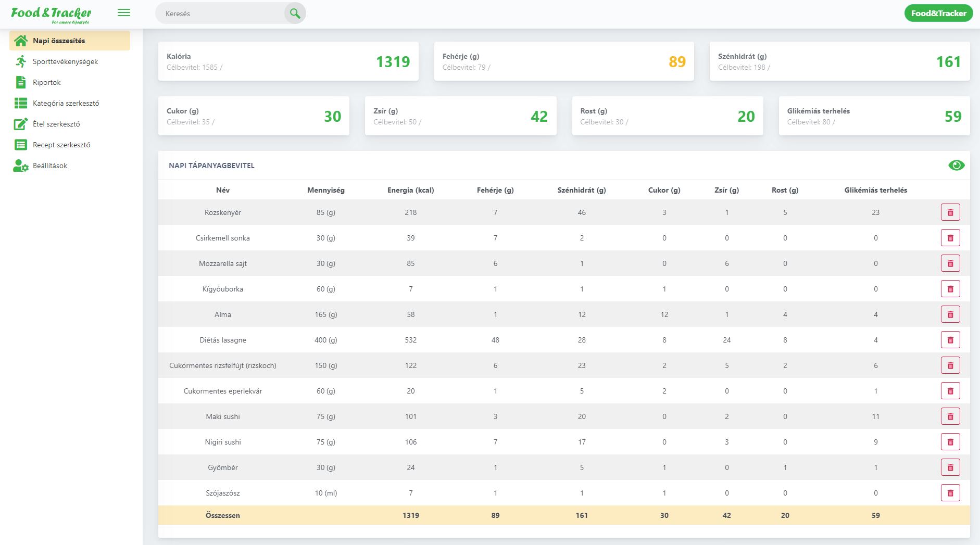The width and height of the screenshot is (980, 545).
Task: Click the Rost (g) summary card
Action: (x=668, y=116)
